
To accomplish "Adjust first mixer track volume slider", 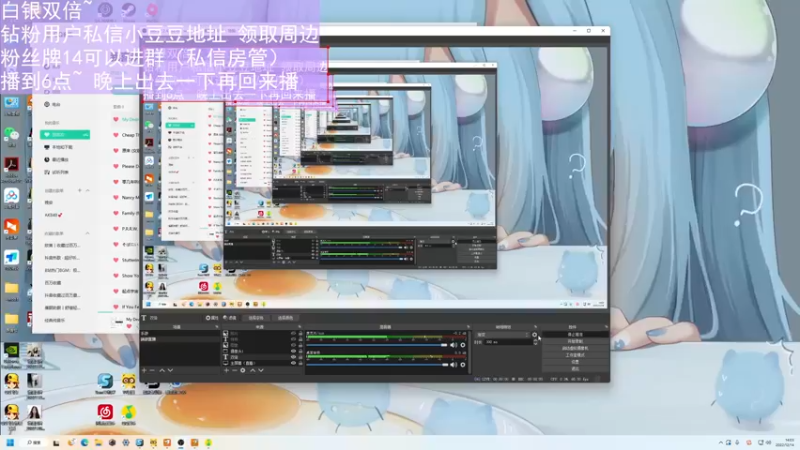I will 377,345.
